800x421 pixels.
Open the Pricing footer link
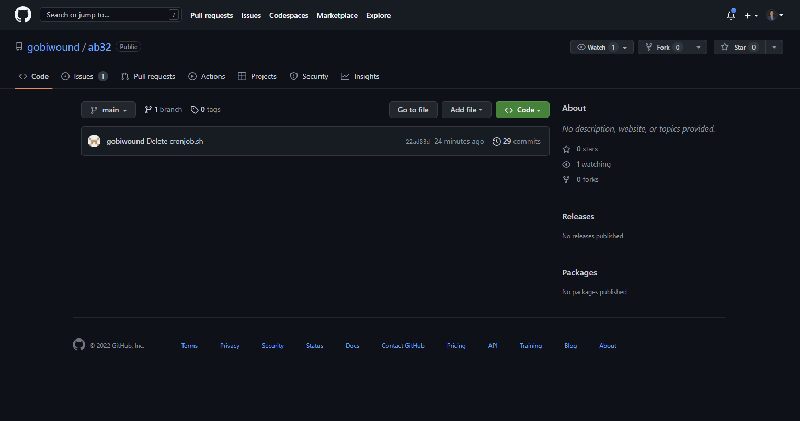456,345
